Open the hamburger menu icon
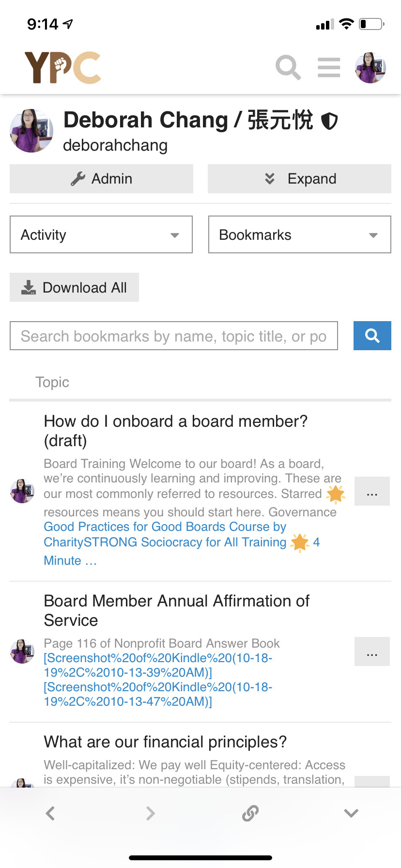This screenshot has width=401, height=868. 329,67
